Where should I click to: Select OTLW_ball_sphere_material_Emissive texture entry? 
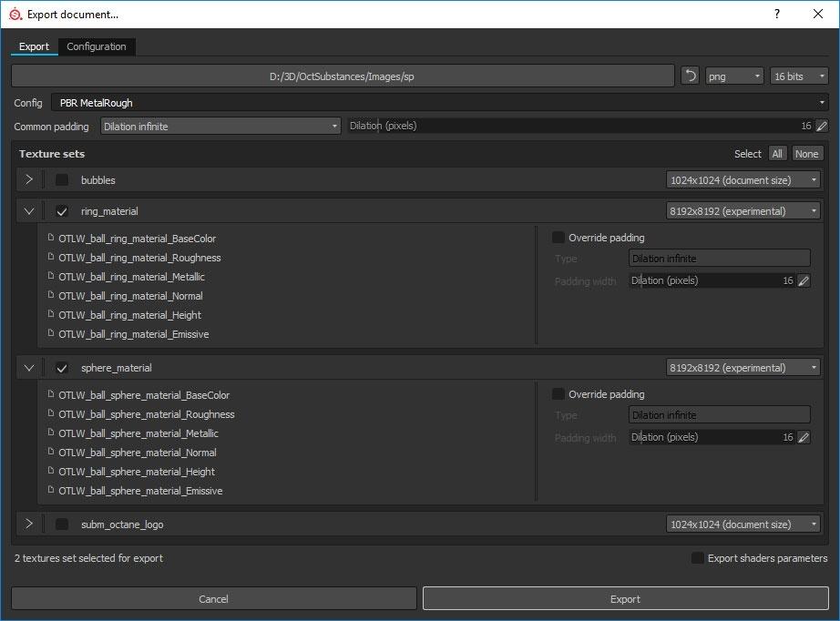pos(140,491)
